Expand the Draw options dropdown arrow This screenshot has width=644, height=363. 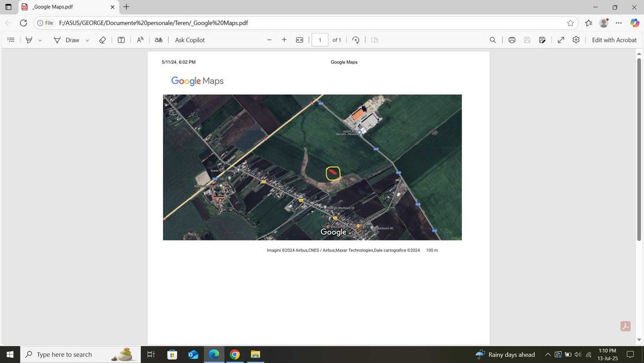tap(88, 40)
